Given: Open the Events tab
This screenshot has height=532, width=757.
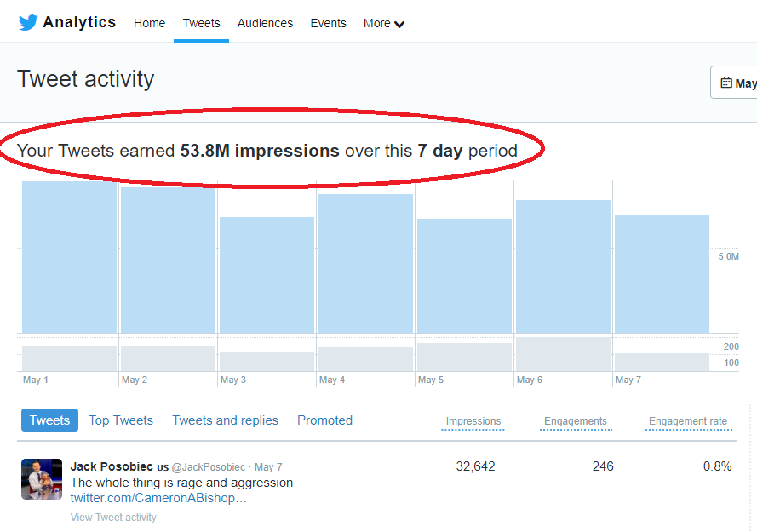Looking at the screenshot, I should tap(329, 23).
